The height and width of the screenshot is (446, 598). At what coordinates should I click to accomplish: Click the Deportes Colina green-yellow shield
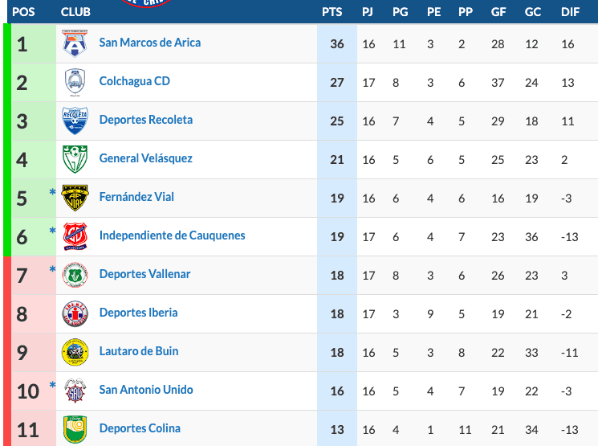point(75,429)
